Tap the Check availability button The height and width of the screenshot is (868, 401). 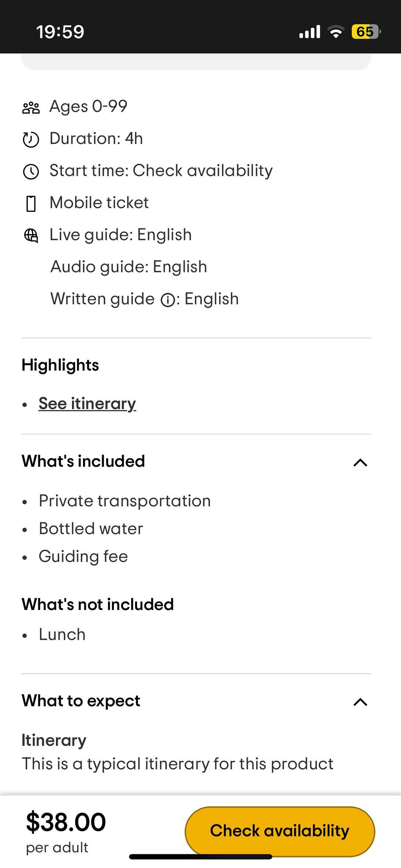click(x=280, y=831)
